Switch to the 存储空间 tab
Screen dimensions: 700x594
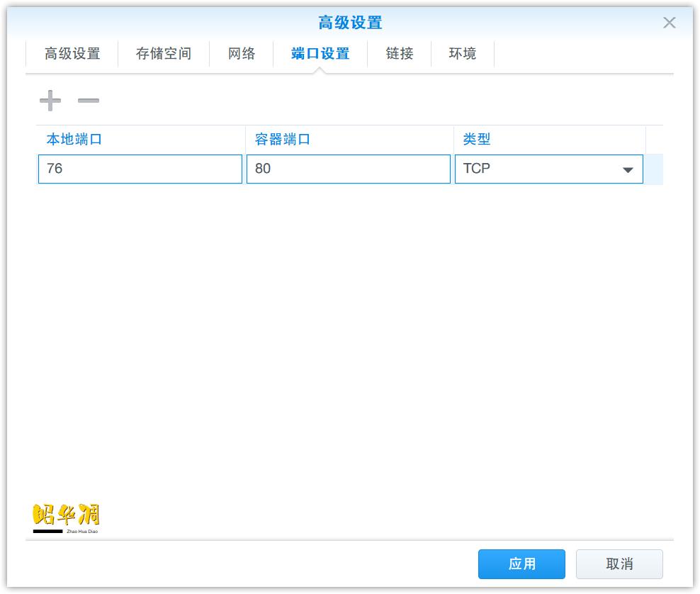164,53
